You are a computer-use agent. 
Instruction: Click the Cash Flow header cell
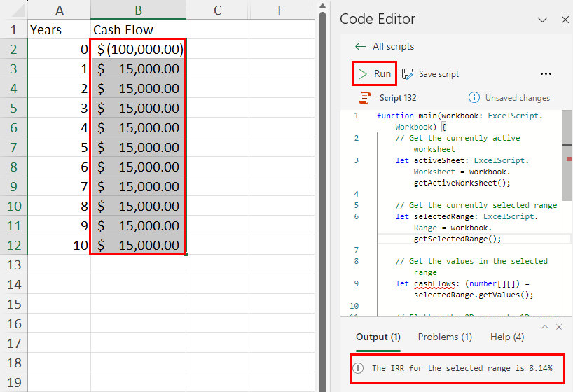[x=138, y=29]
